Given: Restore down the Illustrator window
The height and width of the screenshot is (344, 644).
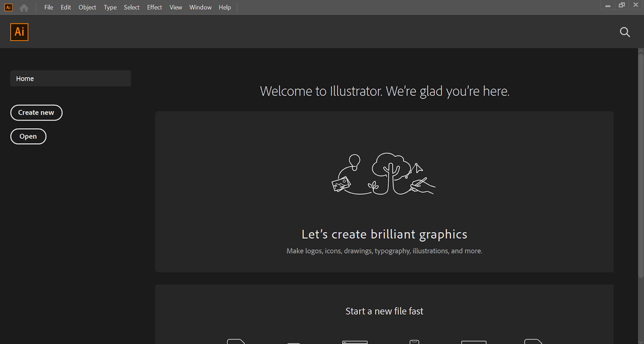Looking at the screenshot, I should point(622,5).
